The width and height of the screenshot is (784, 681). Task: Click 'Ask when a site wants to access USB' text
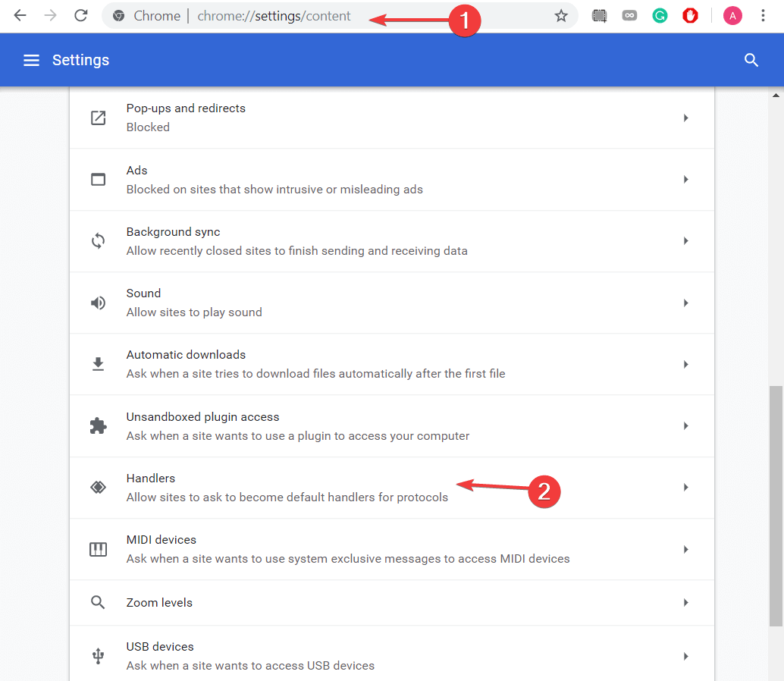(x=250, y=666)
